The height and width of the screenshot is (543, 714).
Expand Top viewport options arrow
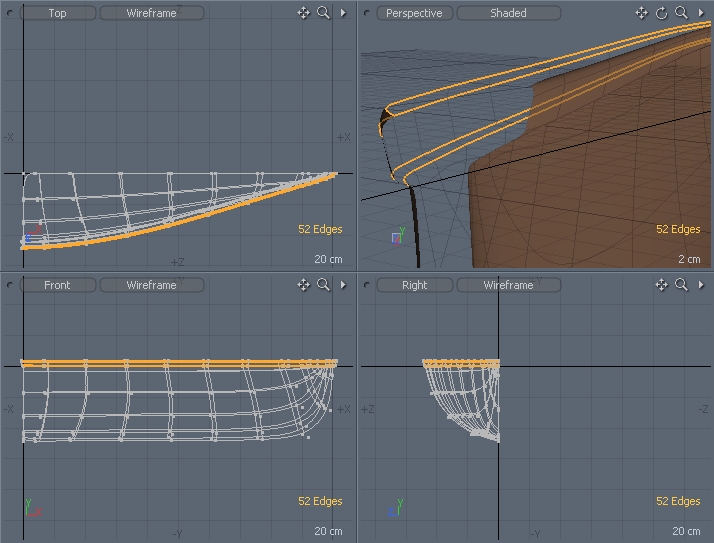click(343, 13)
